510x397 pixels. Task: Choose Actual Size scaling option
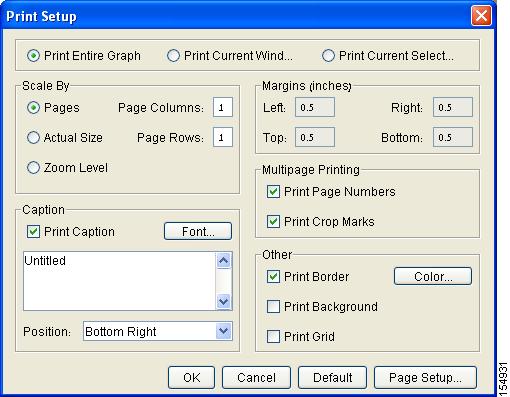click(x=33, y=137)
